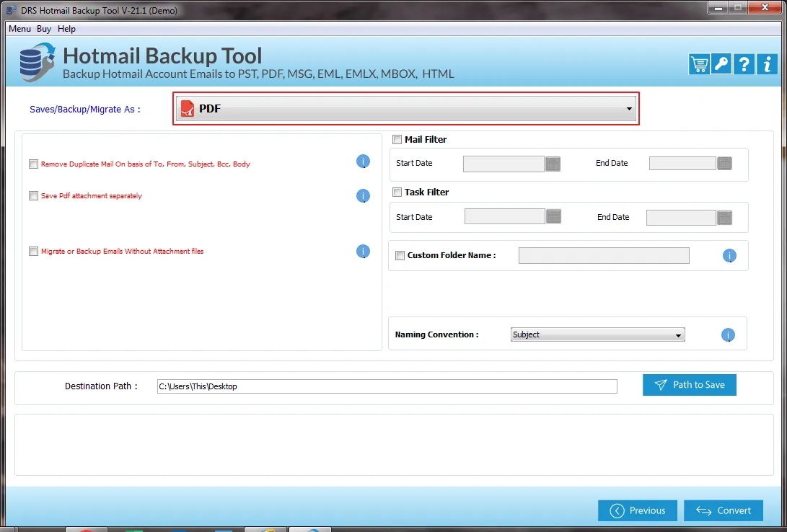Image resolution: width=787 pixels, height=532 pixels.
Task: Open Task Filter Start Date calendar
Action: (553, 216)
